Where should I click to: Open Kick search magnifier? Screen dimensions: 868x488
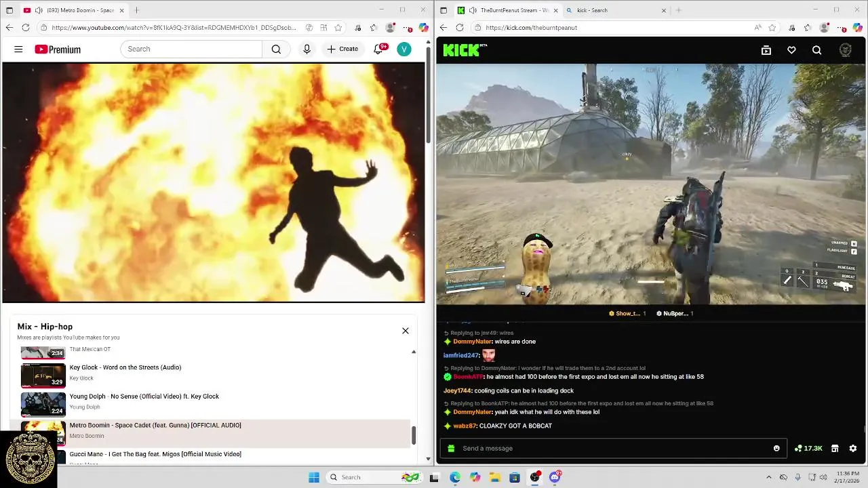816,50
